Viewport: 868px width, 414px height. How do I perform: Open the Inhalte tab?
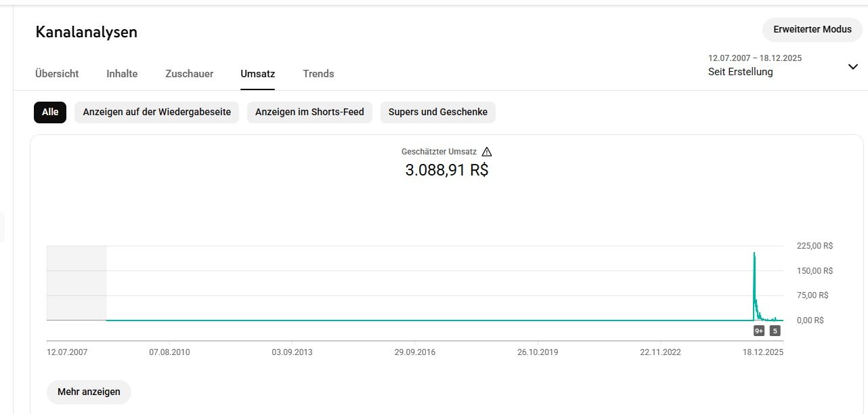(122, 74)
